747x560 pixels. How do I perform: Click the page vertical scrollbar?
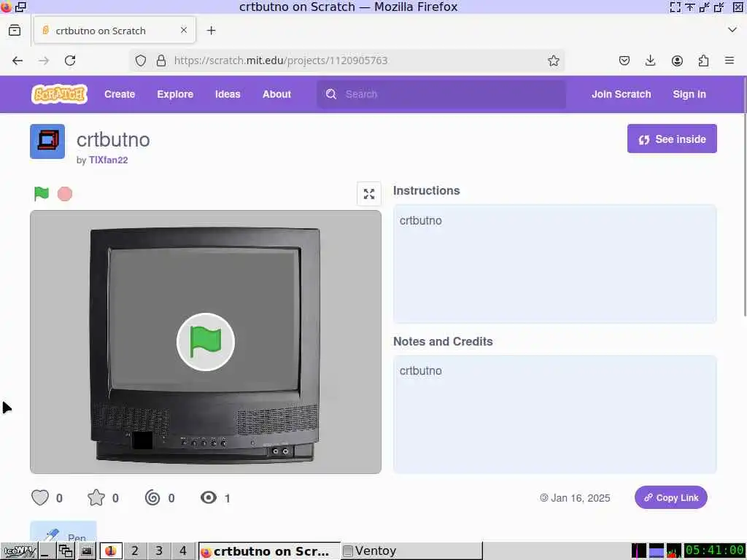coord(745,214)
